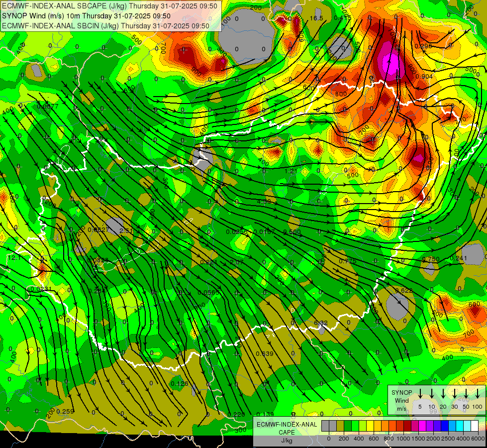The width and height of the screenshot is (487, 448).
Task: Click the station value 12.1
Action: point(14,258)
